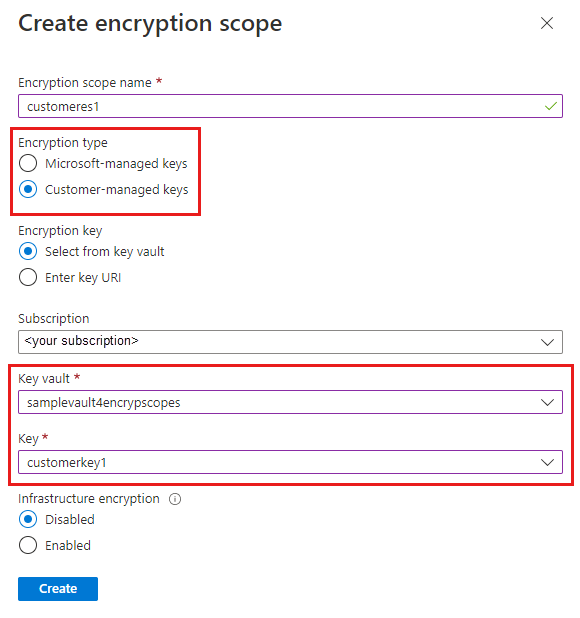This screenshot has width=580, height=618.
Task: Open the customerkey1 key selector
Action: click(290, 462)
